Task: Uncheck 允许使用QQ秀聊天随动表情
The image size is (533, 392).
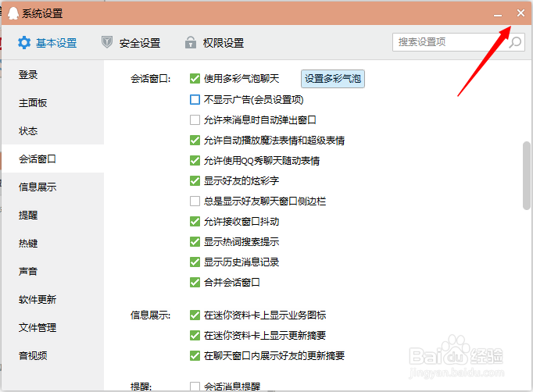Action: (x=195, y=160)
